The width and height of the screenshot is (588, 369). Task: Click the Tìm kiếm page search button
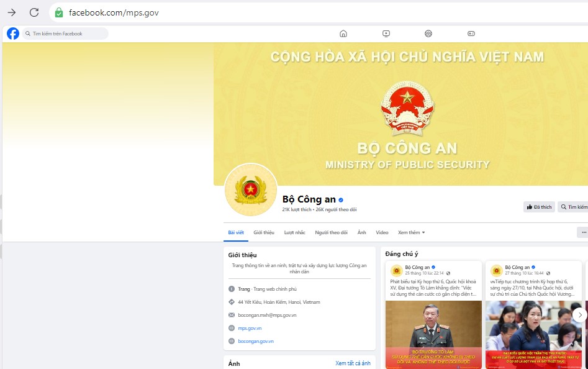(573, 207)
